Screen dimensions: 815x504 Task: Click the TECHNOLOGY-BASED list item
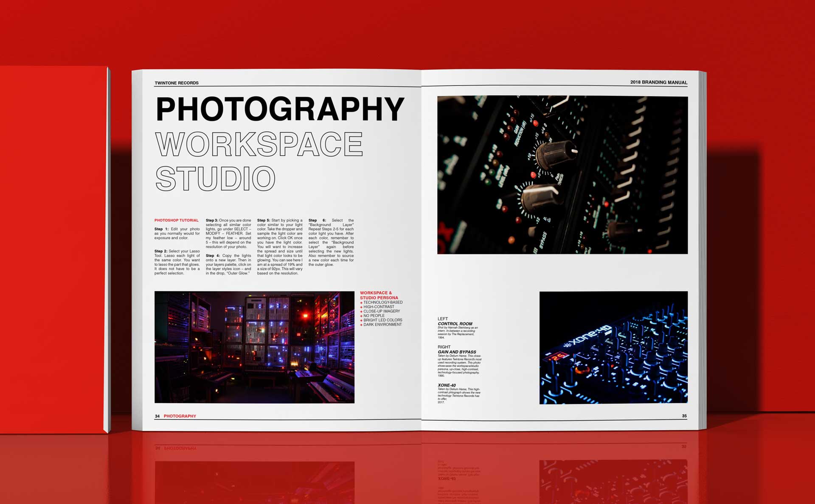click(x=381, y=302)
